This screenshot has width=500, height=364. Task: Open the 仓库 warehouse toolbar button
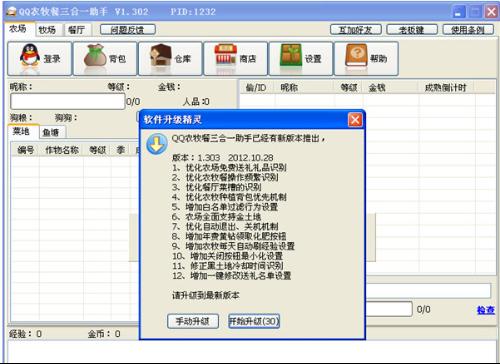click(170, 59)
